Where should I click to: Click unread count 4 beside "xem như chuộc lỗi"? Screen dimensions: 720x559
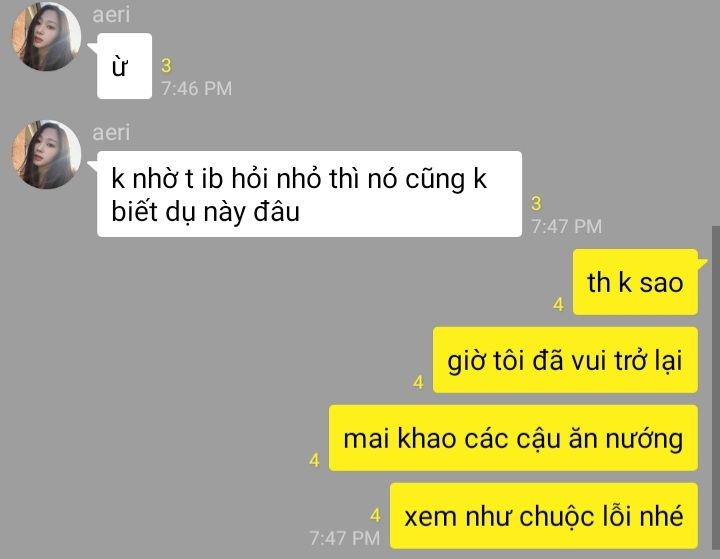376,515
